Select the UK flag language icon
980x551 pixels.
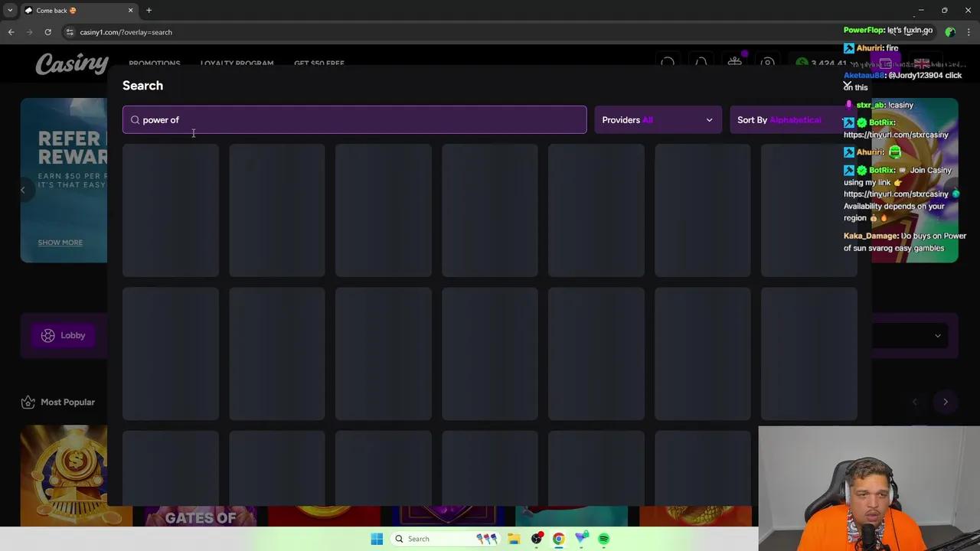coord(922,64)
